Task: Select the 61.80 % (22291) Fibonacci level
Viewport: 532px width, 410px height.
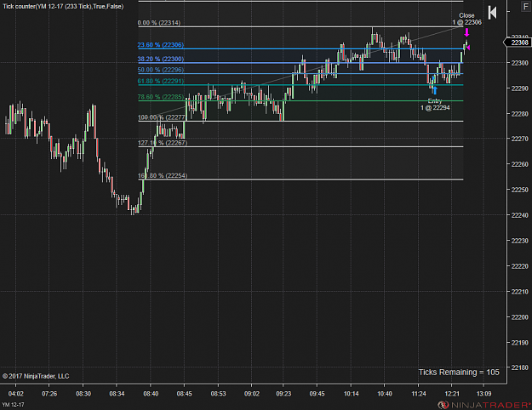Action: coord(161,81)
